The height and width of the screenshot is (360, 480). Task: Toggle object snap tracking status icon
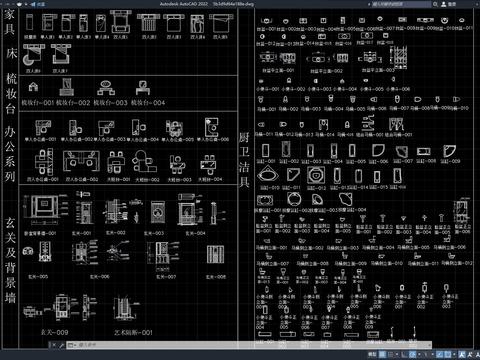440,354
